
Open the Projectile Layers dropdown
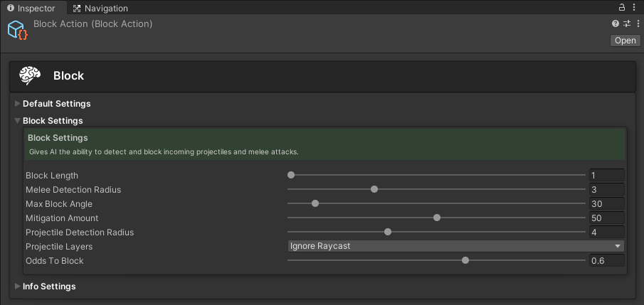(455, 246)
